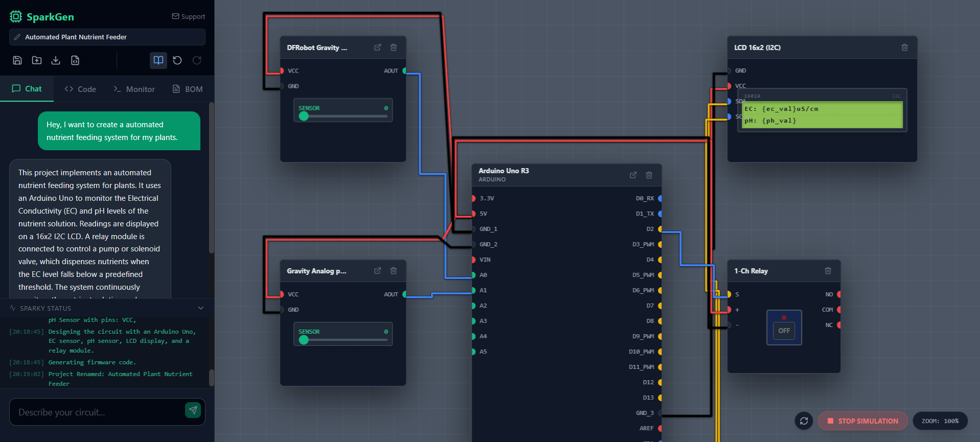
Task: Click the DFRobot Gravity SENSOR slider
Action: (x=343, y=116)
